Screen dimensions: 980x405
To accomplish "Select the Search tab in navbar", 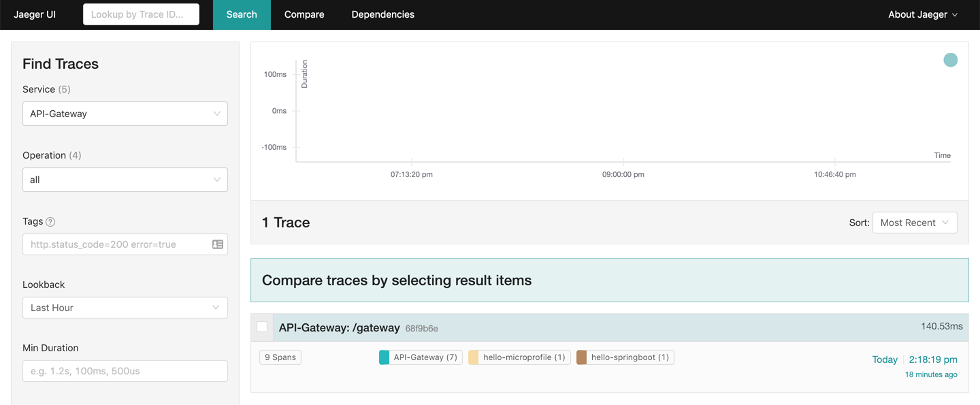I will pos(242,14).
